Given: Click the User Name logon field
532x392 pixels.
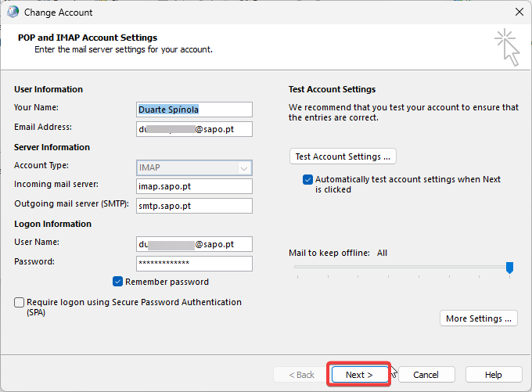Looking at the screenshot, I should 194,244.
